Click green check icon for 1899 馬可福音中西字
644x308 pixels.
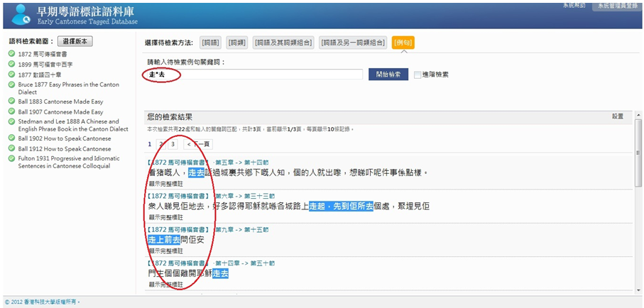12,63
